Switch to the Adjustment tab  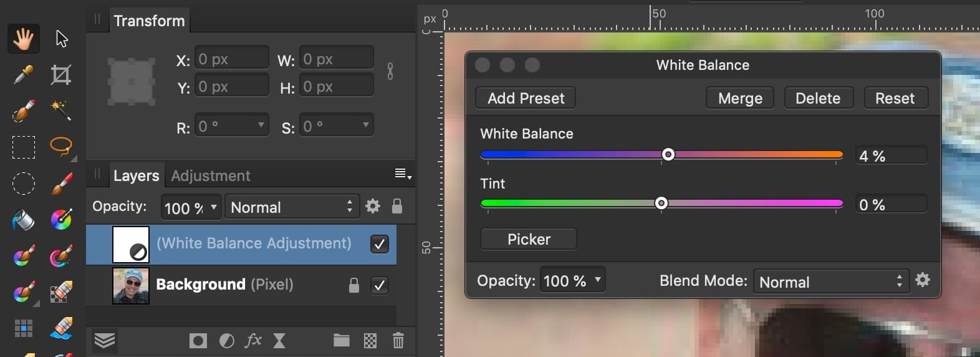[x=211, y=176]
